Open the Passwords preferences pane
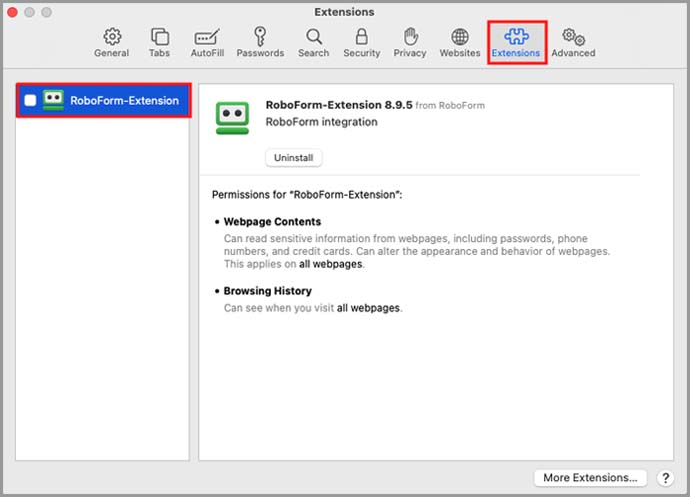Image resolution: width=690 pixels, height=497 pixels. [260, 43]
